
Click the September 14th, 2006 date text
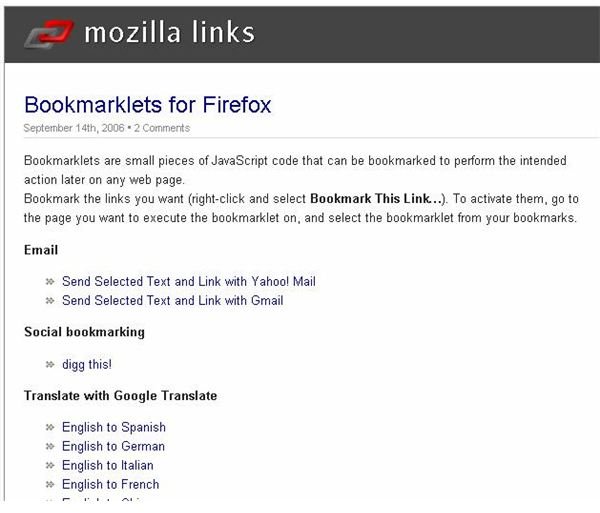[74, 128]
